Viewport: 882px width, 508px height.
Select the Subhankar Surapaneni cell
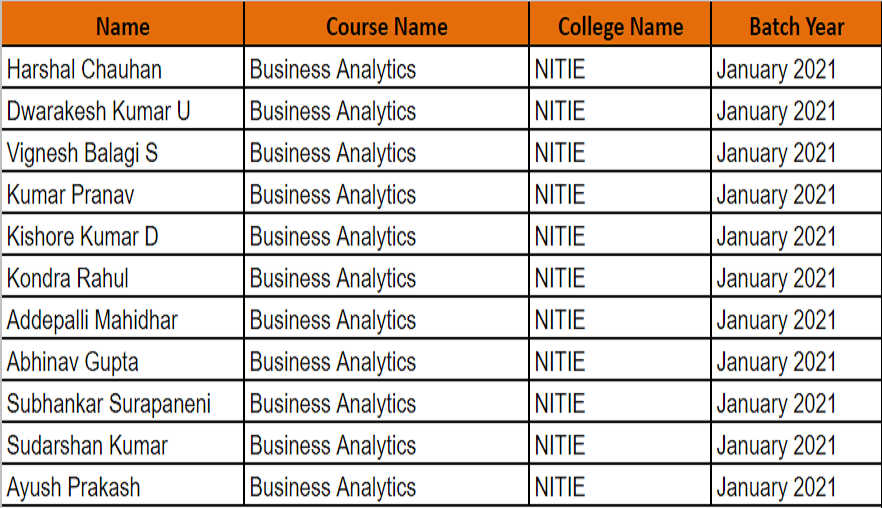click(109, 404)
